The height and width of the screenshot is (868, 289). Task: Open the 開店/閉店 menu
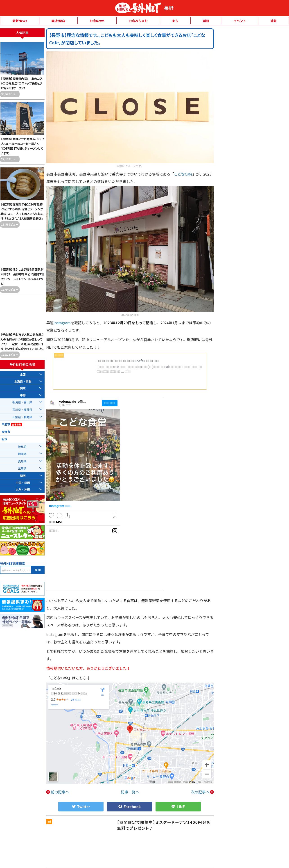(58, 21)
